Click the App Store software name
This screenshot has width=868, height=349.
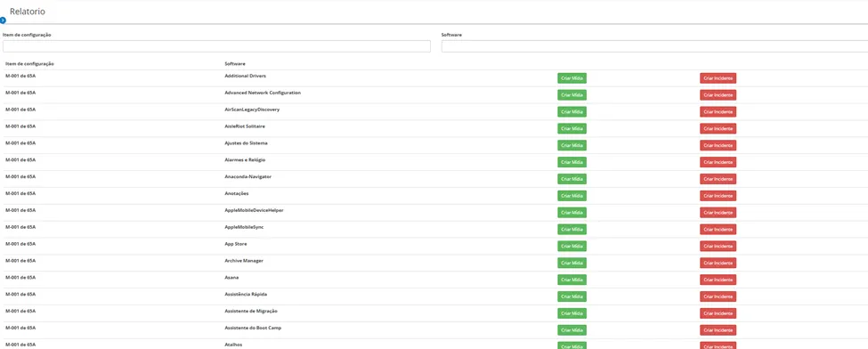pos(235,244)
